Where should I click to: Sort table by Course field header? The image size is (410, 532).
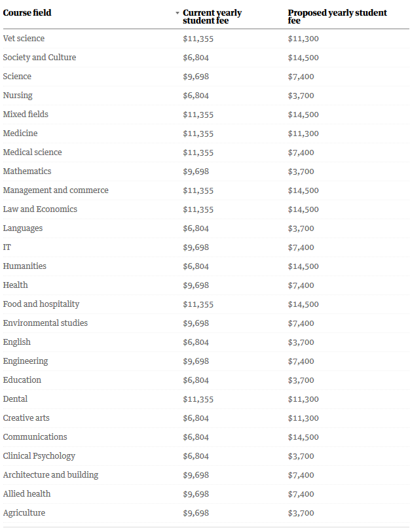coord(27,13)
